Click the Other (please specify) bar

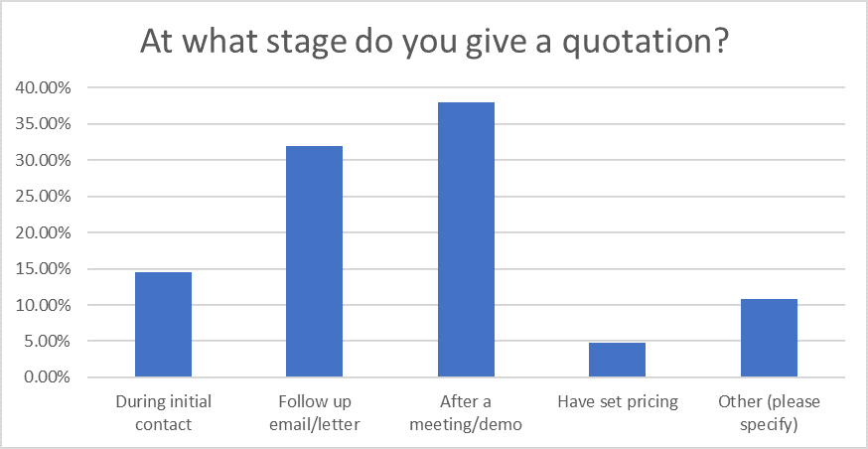tap(769, 339)
